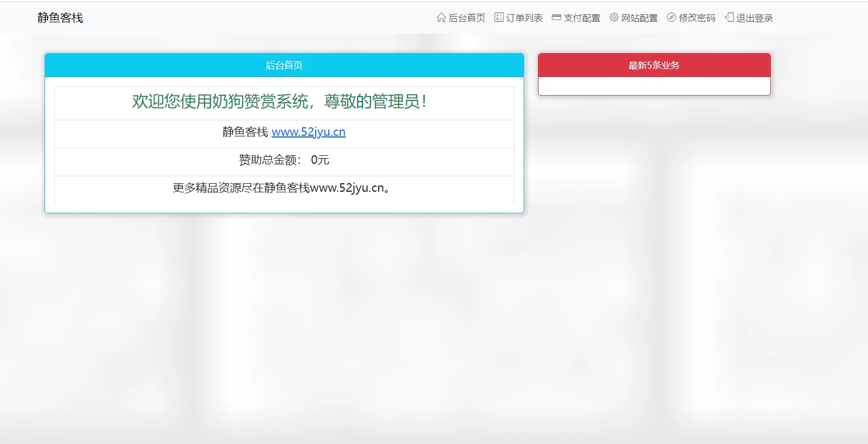The width and height of the screenshot is (868, 444).
Task: Click the card icon beside 支付配置
Action: [x=556, y=18]
